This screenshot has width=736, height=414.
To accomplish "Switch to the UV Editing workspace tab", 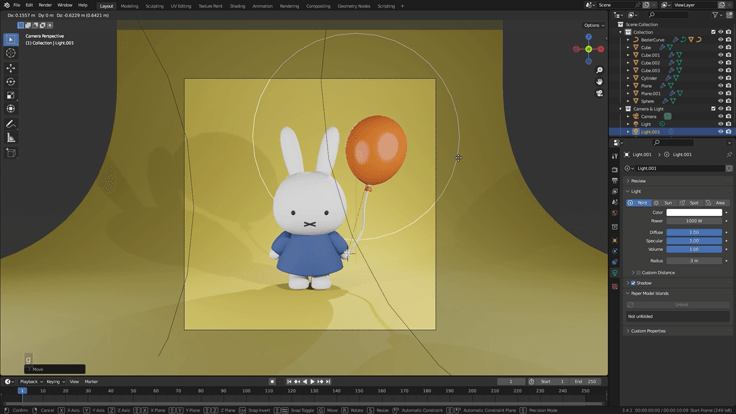I will pyautogui.click(x=181, y=6).
